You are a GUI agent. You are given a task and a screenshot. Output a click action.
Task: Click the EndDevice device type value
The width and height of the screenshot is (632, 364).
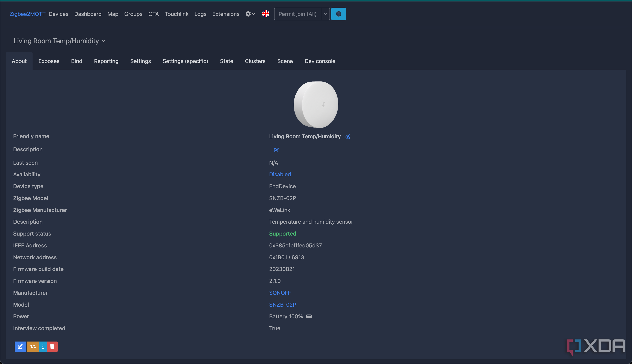coord(283,186)
